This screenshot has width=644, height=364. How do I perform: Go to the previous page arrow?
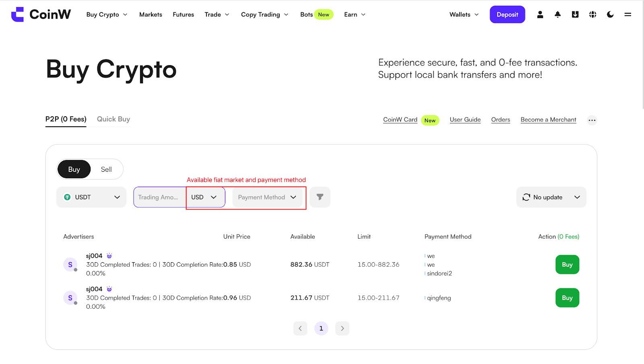[300, 328]
